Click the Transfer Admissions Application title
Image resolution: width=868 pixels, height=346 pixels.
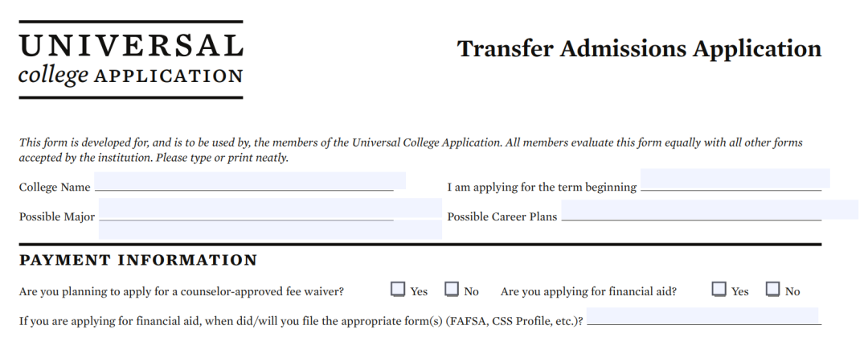[x=639, y=48]
